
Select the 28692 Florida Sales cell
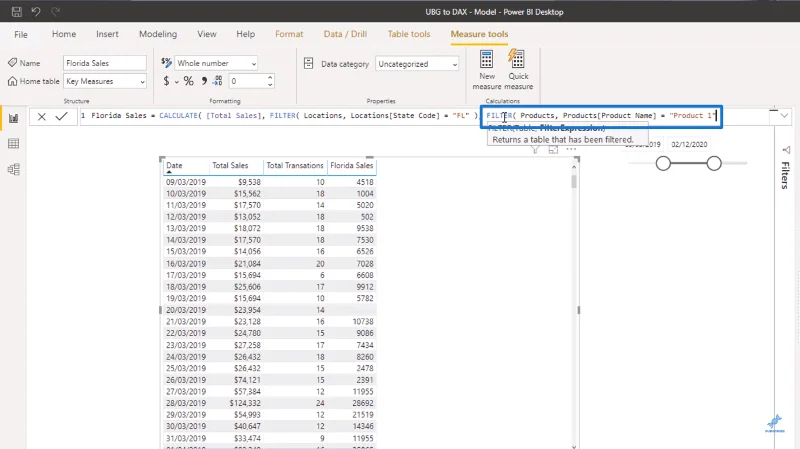[x=362, y=403]
